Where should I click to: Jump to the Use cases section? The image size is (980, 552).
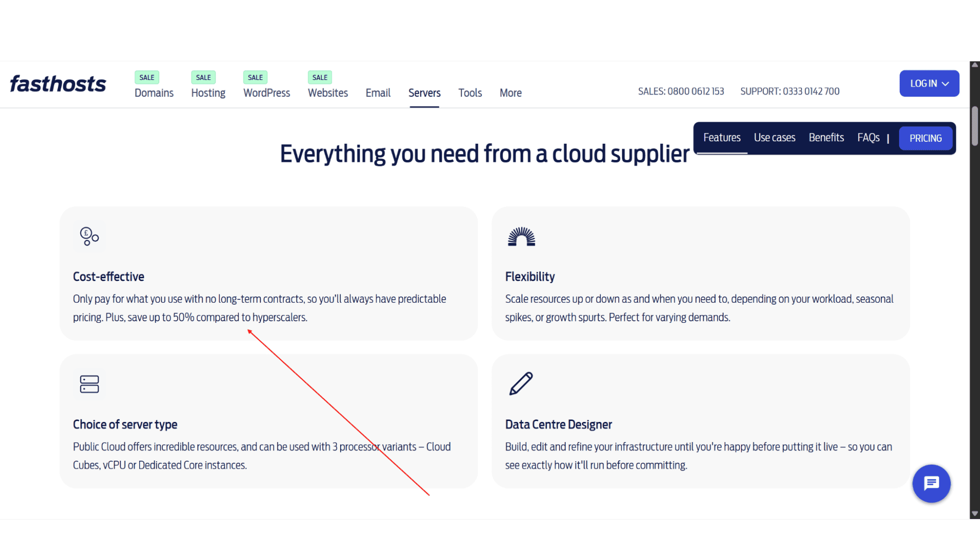(775, 138)
